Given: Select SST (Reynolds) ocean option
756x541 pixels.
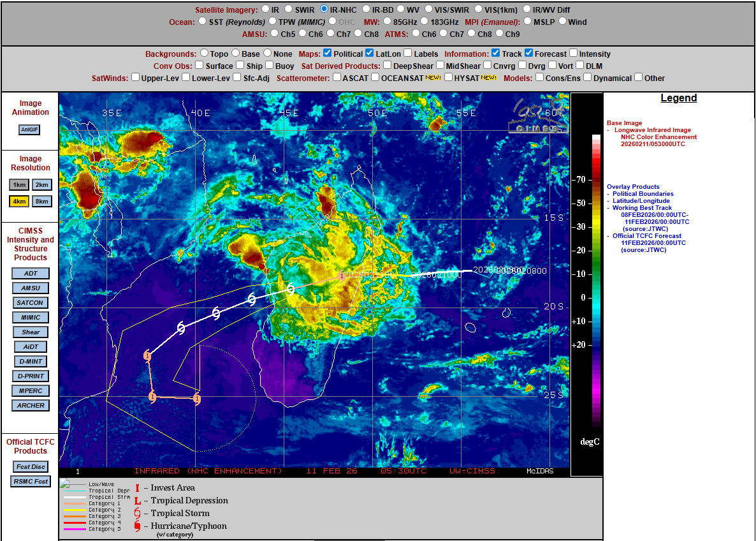Looking at the screenshot, I should point(203,22).
